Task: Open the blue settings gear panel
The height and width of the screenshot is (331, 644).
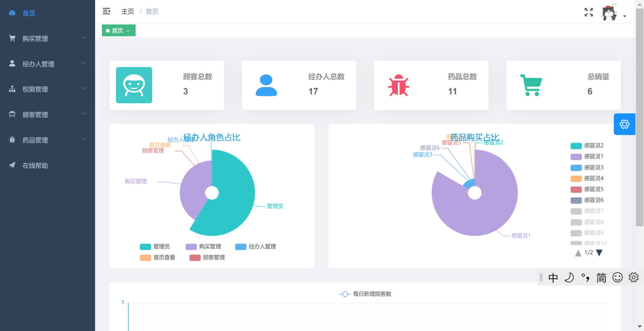Action: coord(625,124)
